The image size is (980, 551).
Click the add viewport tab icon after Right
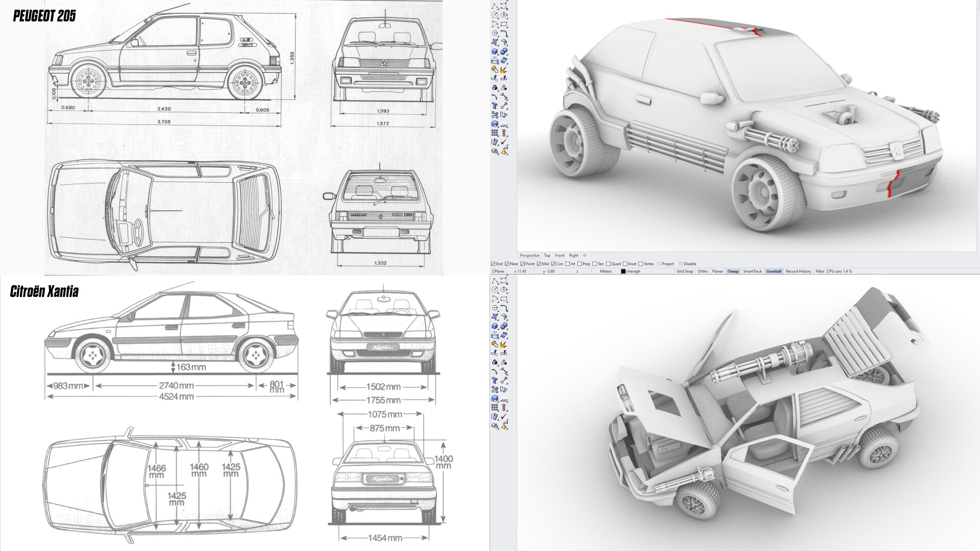[584, 256]
